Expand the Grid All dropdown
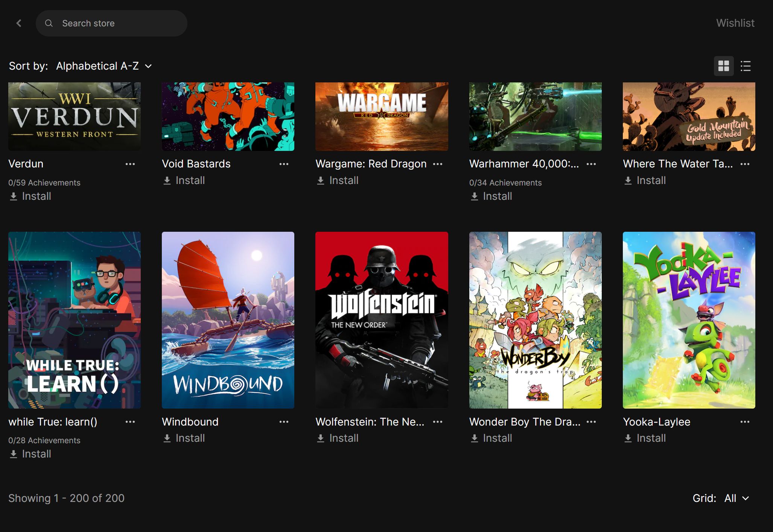Viewport: 773px width, 532px height. (736, 498)
